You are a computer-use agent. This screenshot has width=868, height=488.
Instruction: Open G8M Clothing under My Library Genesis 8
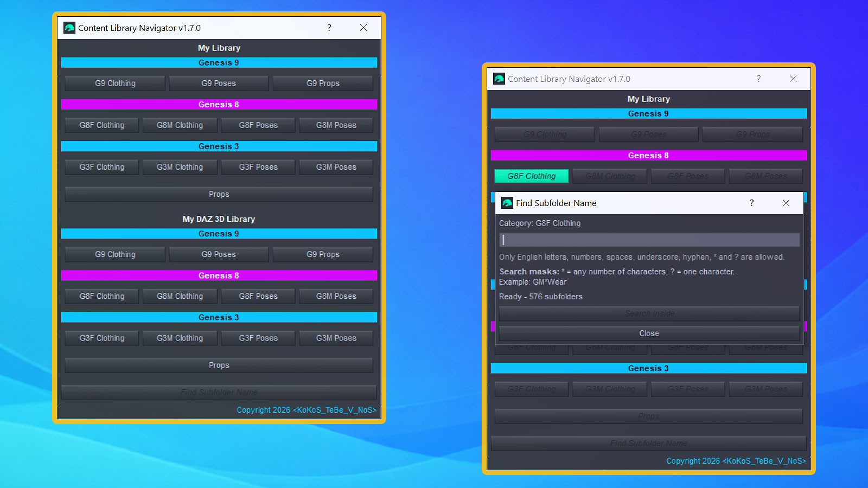pyautogui.click(x=180, y=125)
